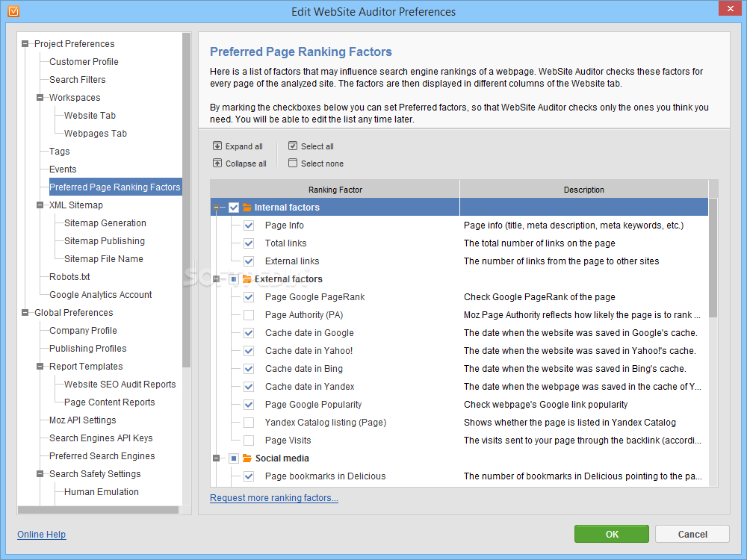Click the Select all checkmark icon

(x=293, y=146)
